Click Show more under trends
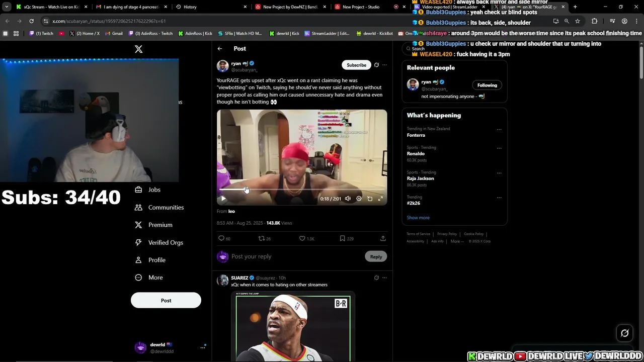644x362 pixels. pos(418,218)
